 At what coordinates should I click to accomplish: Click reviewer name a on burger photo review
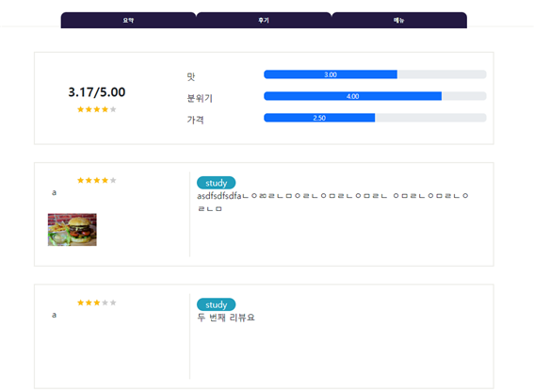pos(54,192)
